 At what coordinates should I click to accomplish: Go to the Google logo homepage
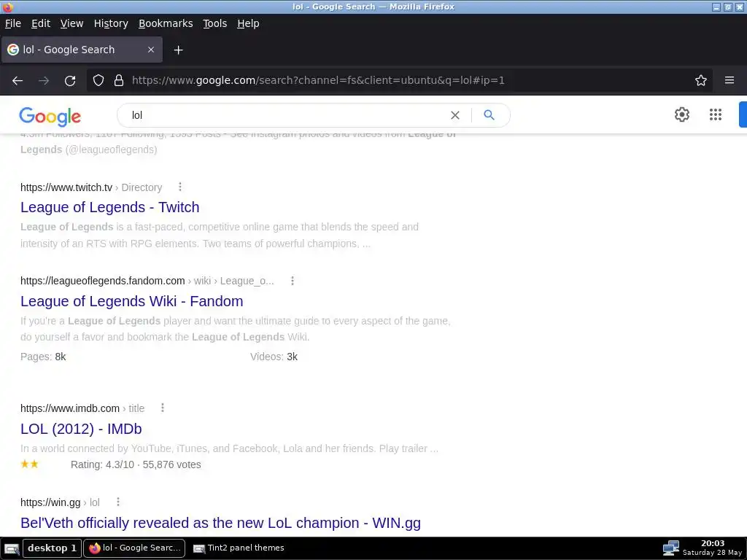pos(50,116)
